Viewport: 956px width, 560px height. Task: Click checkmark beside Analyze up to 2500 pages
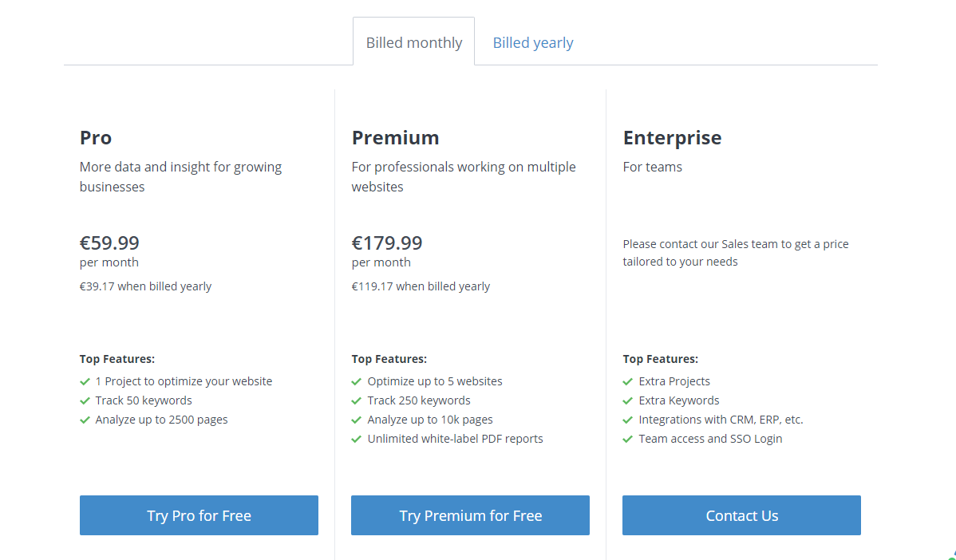[85, 420]
